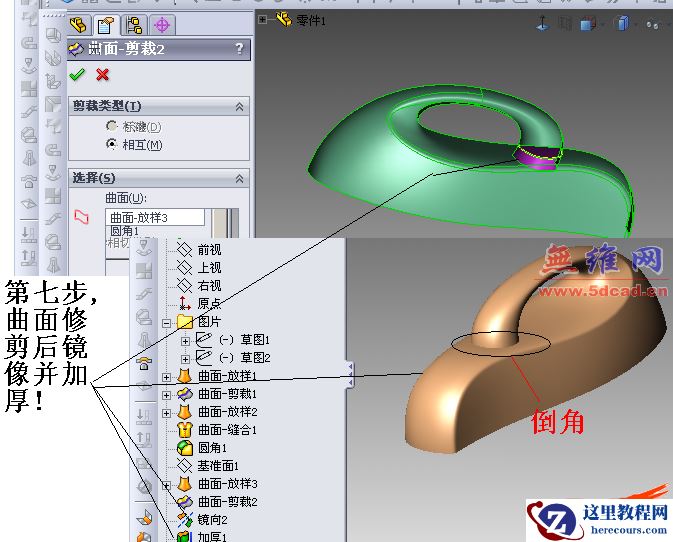Cancel the surface trim with red X

click(102, 75)
